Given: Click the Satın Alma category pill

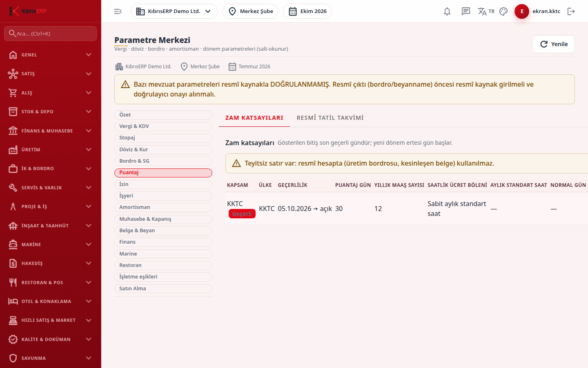Looking at the screenshot, I should point(163,289).
